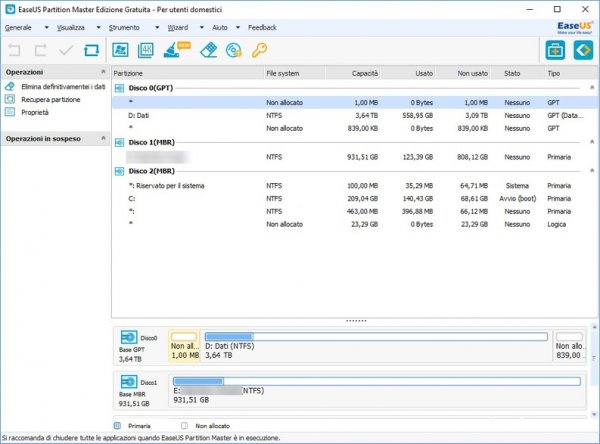
Task: Open the Generale menu
Action: [x=18, y=28]
